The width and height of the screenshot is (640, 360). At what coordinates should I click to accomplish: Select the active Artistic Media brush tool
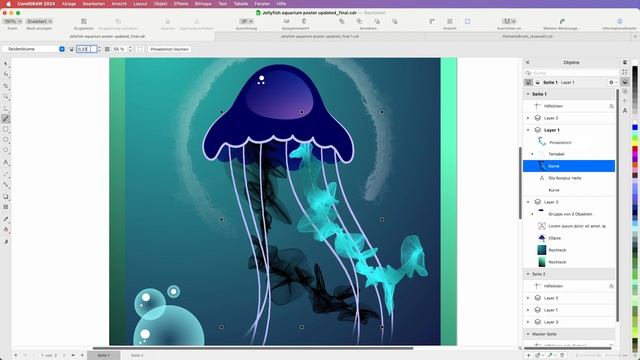5,119
